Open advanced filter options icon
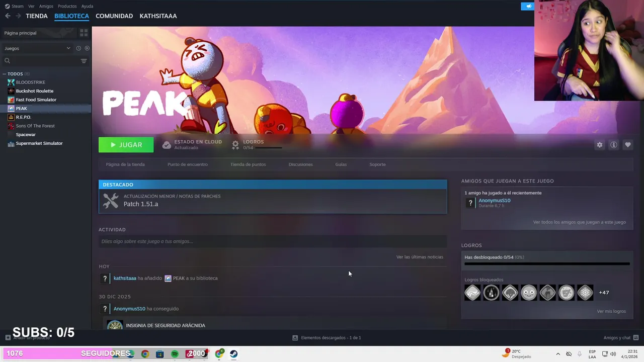Viewport: 644px width, 362px height. (x=84, y=61)
